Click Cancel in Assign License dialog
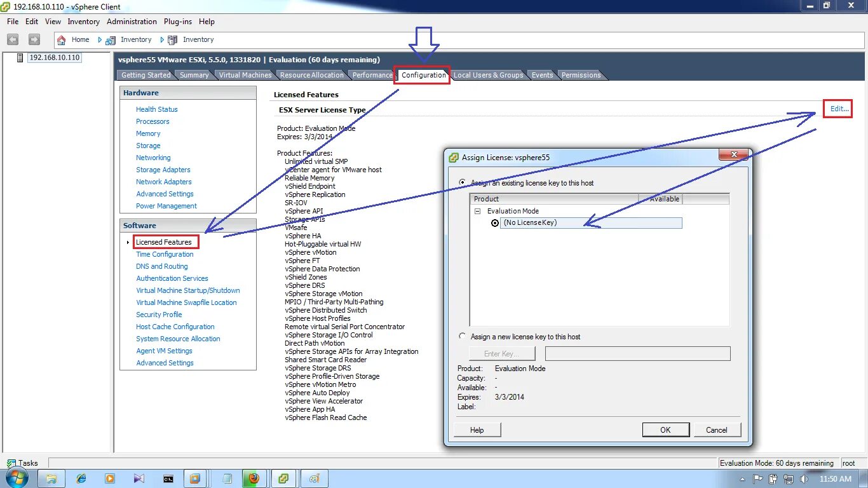Image resolution: width=868 pixels, height=488 pixels. (717, 430)
